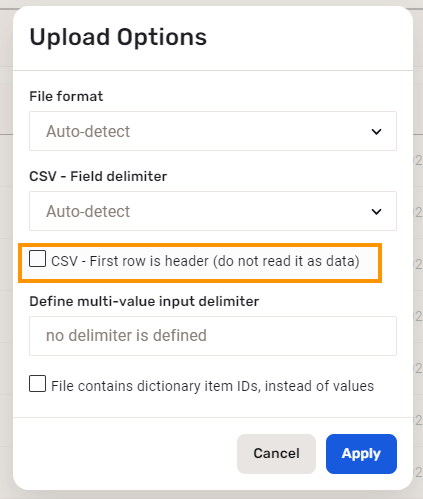Select Auto-detect text in File format box

pyautogui.click(x=88, y=131)
